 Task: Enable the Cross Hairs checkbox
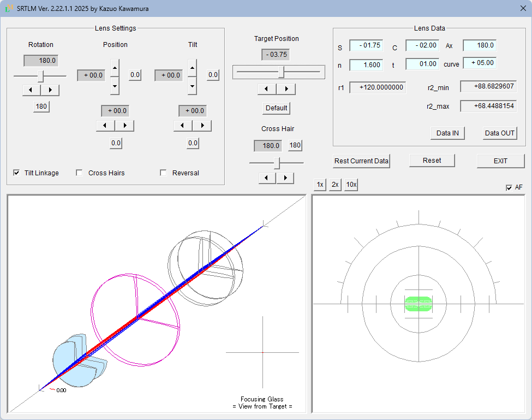(80, 173)
